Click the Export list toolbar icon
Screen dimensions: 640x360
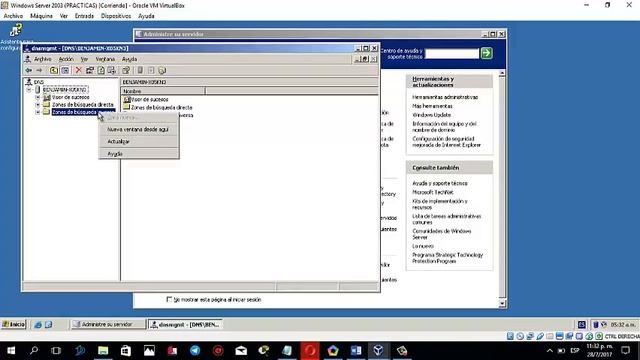coord(111,71)
